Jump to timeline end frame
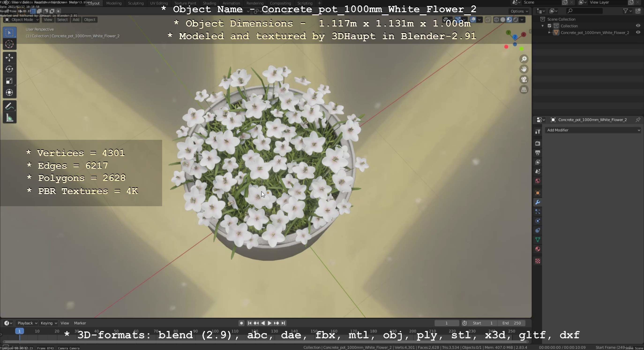The image size is (644, 350). point(283,323)
